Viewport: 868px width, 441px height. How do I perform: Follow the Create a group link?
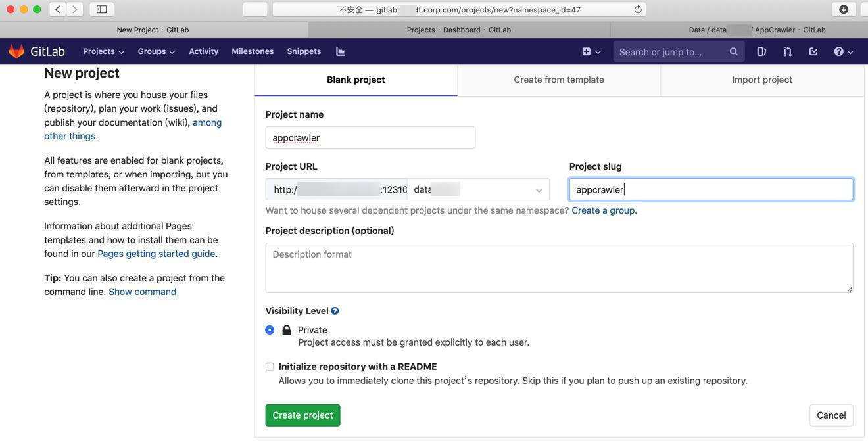tap(603, 210)
